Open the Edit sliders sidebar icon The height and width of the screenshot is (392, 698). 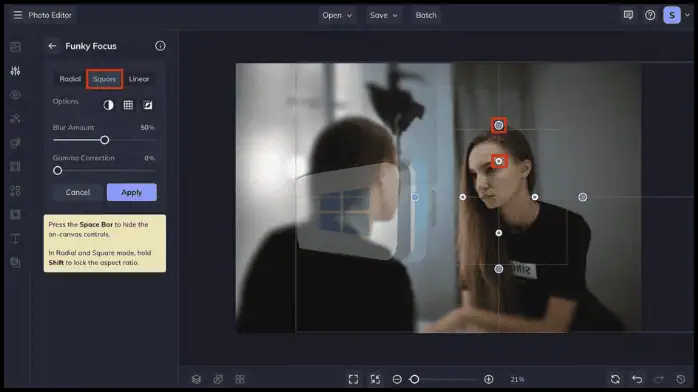click(x=15, y=71)
